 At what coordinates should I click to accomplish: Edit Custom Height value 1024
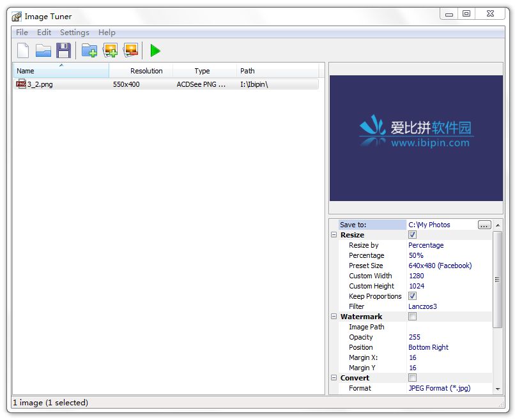click(x=417, y=286)
